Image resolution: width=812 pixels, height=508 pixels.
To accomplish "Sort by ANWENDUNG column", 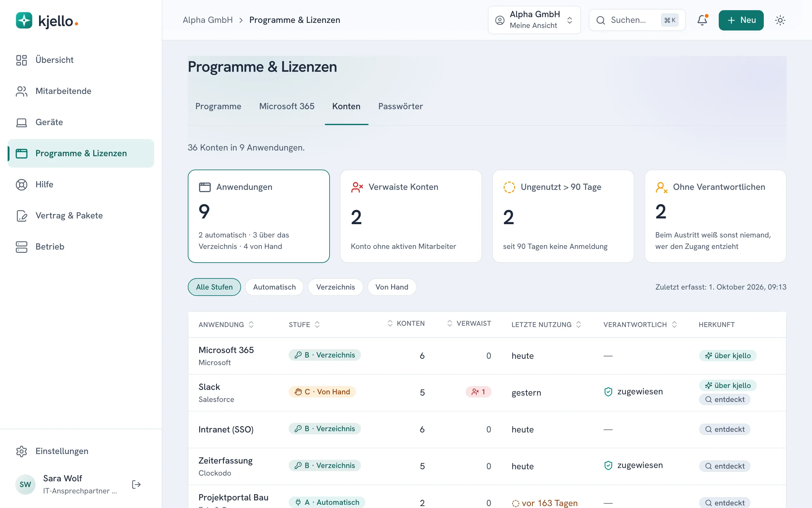I will pos(226,324).
